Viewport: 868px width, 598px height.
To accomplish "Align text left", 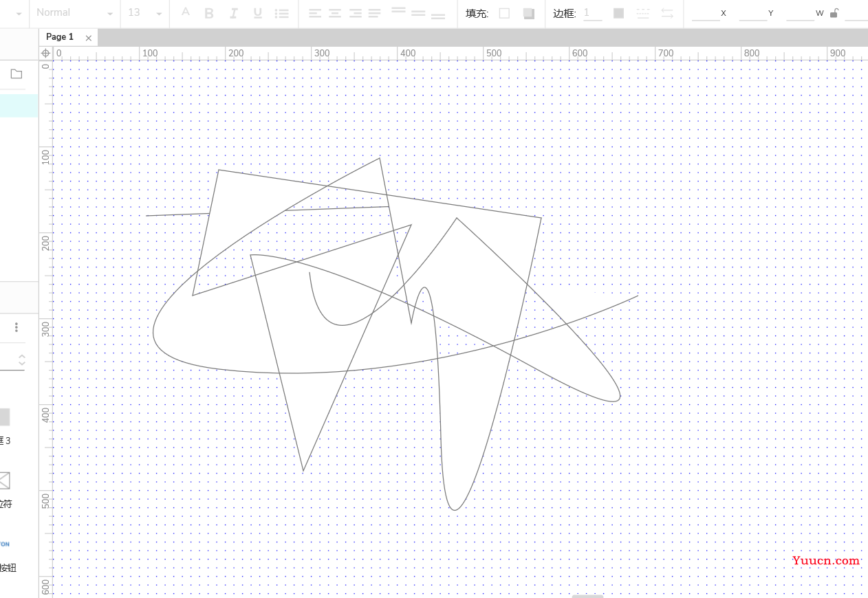I will [x=314, y=13].
